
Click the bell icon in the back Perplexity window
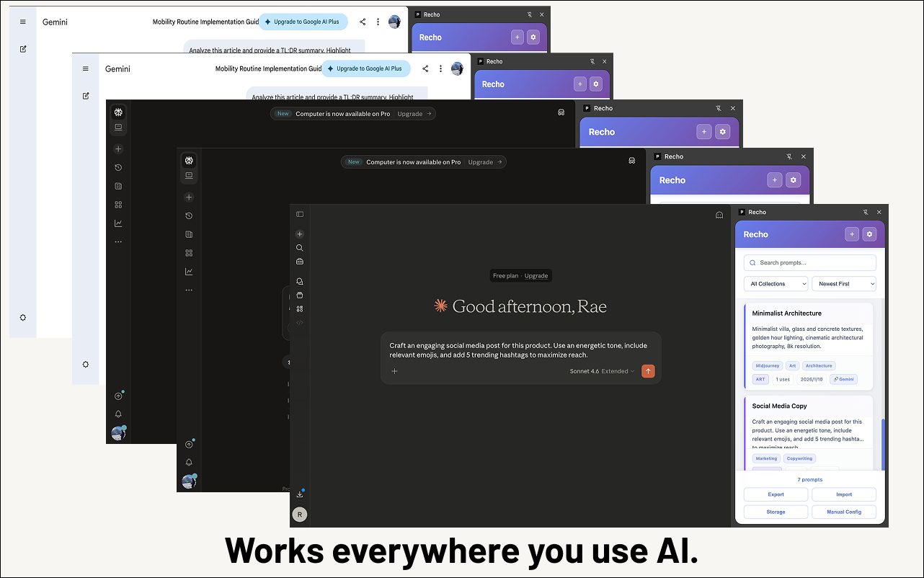[x=118, y=414]
